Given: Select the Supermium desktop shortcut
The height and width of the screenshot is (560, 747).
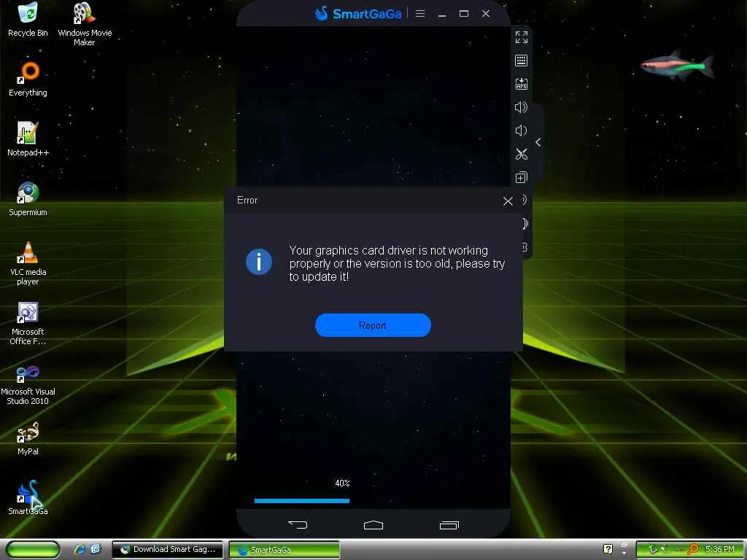Looking at the screenshot, I should pyautogui.click(x=28, y=199).
